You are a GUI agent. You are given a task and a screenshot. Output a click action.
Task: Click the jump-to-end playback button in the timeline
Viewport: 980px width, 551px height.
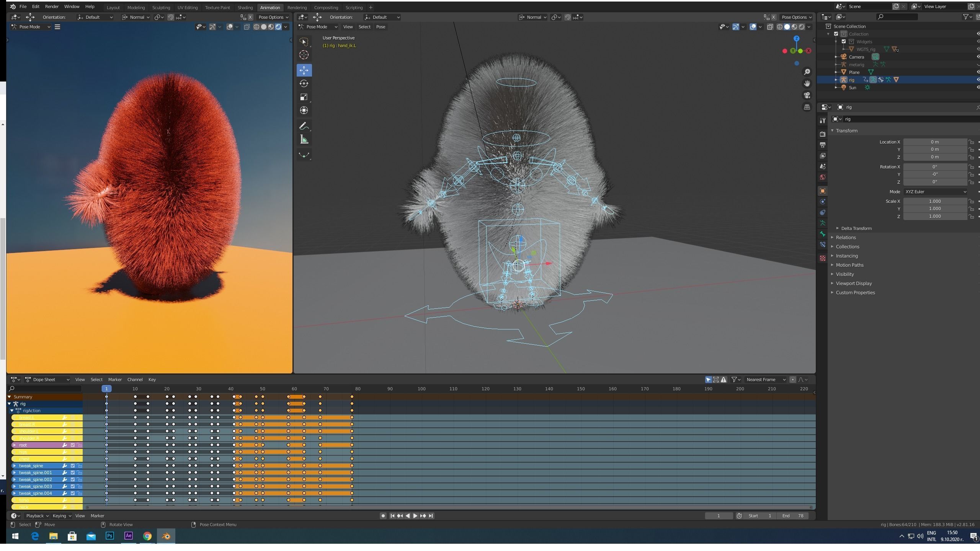(x=430, y=515)
